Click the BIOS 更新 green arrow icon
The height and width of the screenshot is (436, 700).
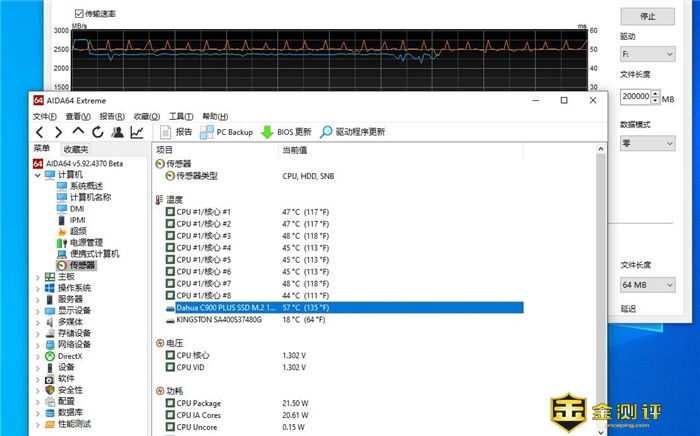pos(267,132)
